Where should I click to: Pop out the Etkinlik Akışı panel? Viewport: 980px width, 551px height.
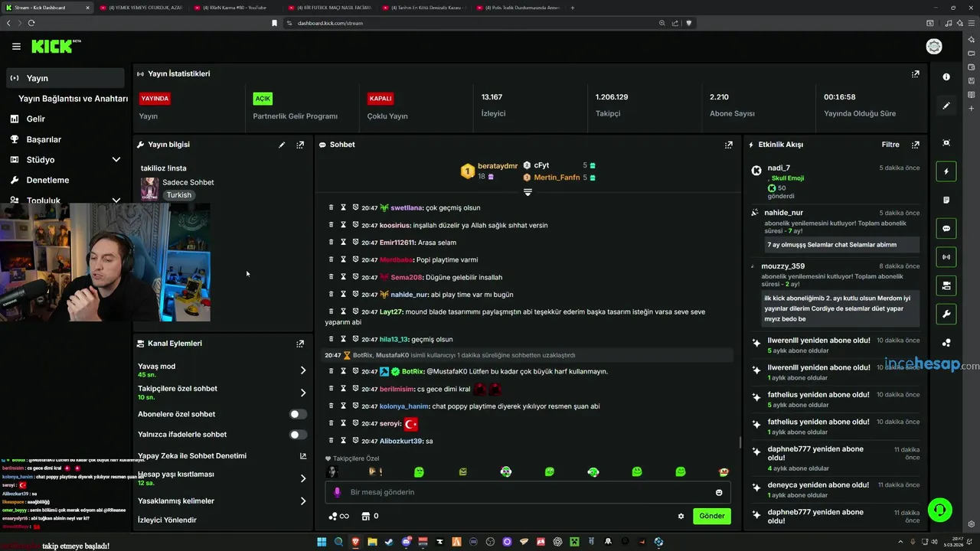click(915, 145)
